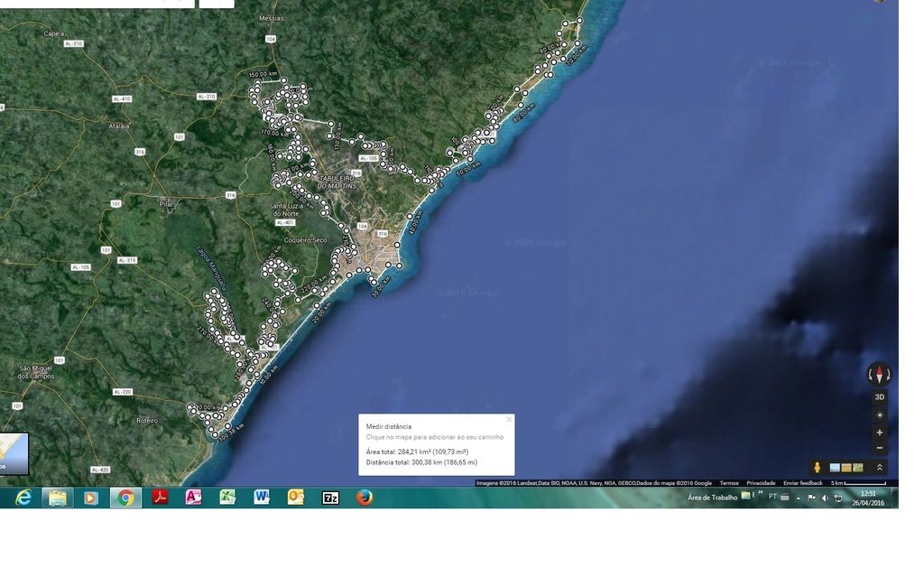Open Adobe Reader from the taskbar
This screenshot has width=924, height=578.
160,497
